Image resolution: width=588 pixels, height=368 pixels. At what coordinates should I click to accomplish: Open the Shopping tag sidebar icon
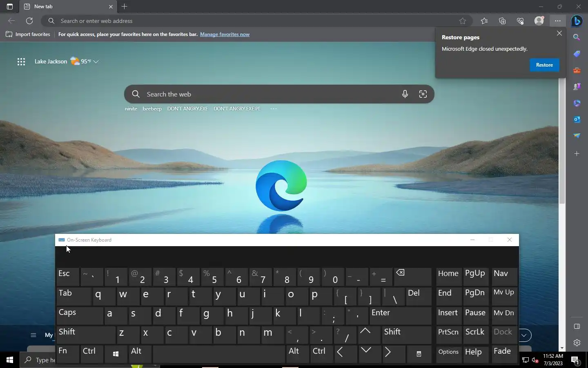pos(577,54)
